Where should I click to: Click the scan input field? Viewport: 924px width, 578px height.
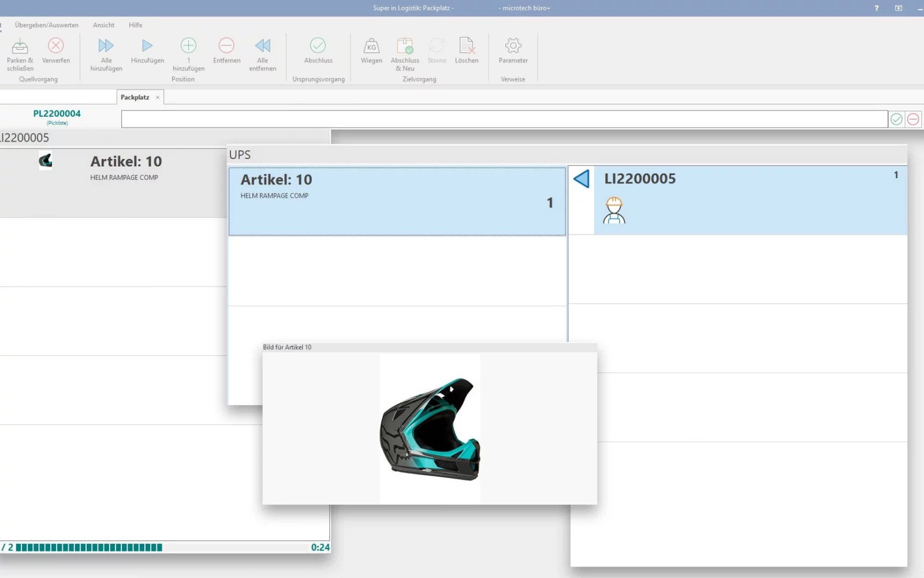point(504,119)
